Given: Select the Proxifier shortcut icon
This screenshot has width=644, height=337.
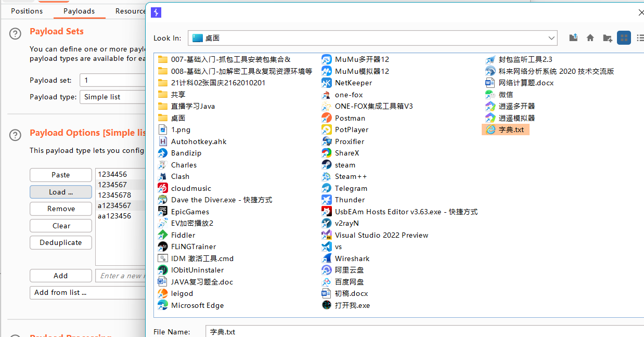Looking at the screenshot, I should 327,141.
